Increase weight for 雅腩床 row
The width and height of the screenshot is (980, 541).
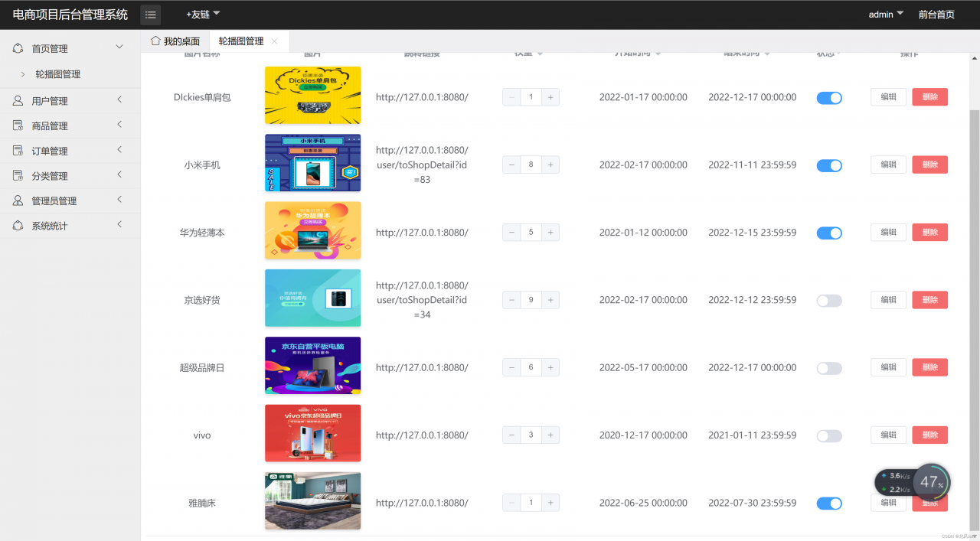point(550,503)
